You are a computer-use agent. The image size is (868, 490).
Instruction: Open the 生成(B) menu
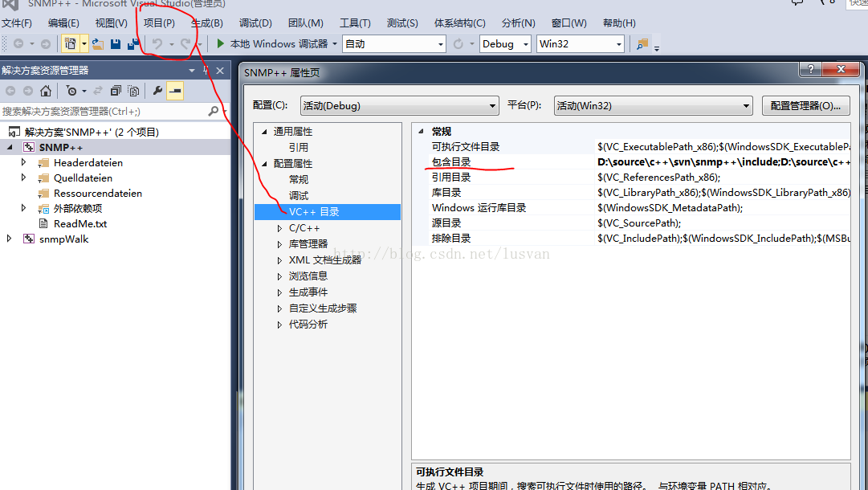tap(207, 23)
